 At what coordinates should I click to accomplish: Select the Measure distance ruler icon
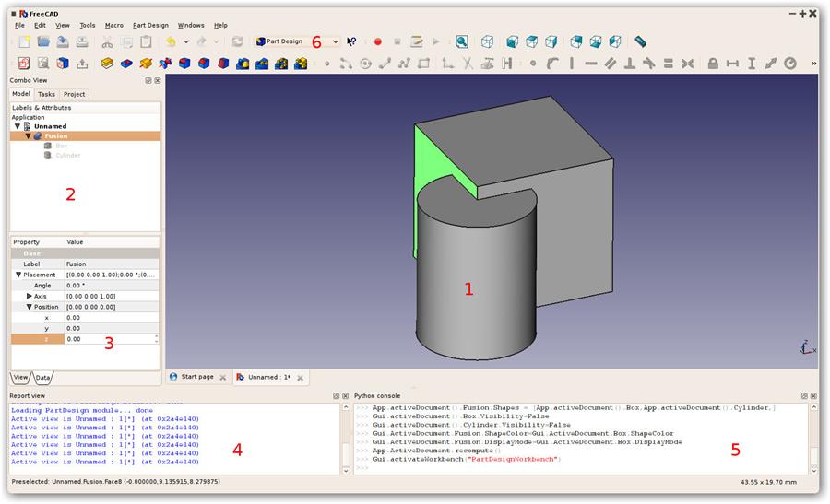(640, 42)
